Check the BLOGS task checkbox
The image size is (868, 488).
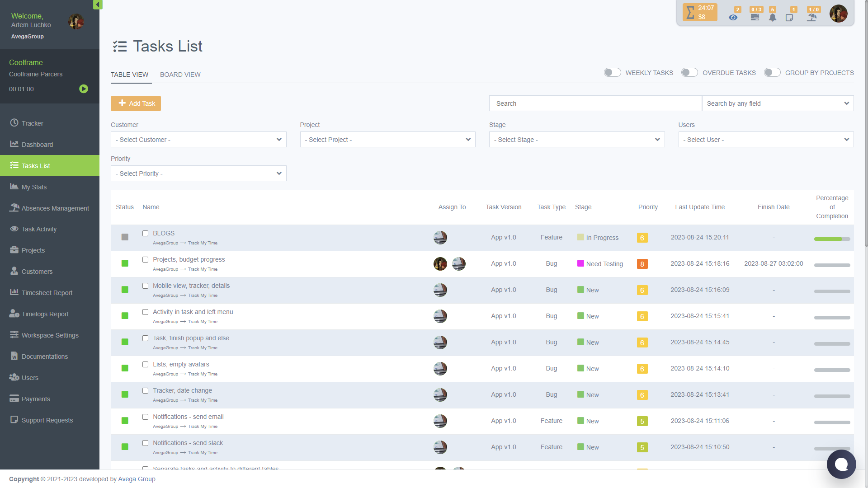[x=145, y=234]
